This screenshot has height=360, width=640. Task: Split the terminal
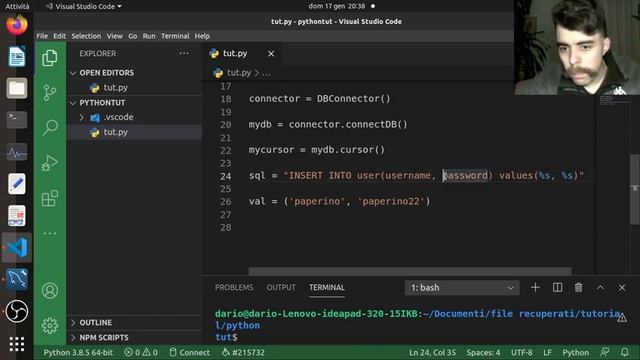point(557,288)
